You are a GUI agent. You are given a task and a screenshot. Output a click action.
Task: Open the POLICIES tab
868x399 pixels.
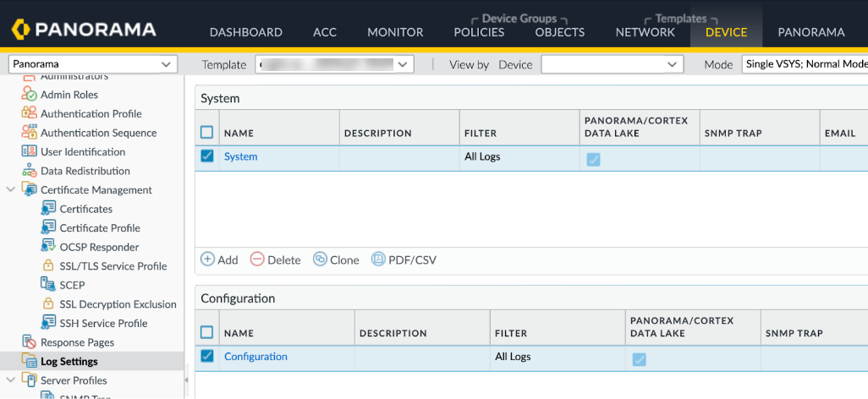pyautogui.click(x=479, y=32)
